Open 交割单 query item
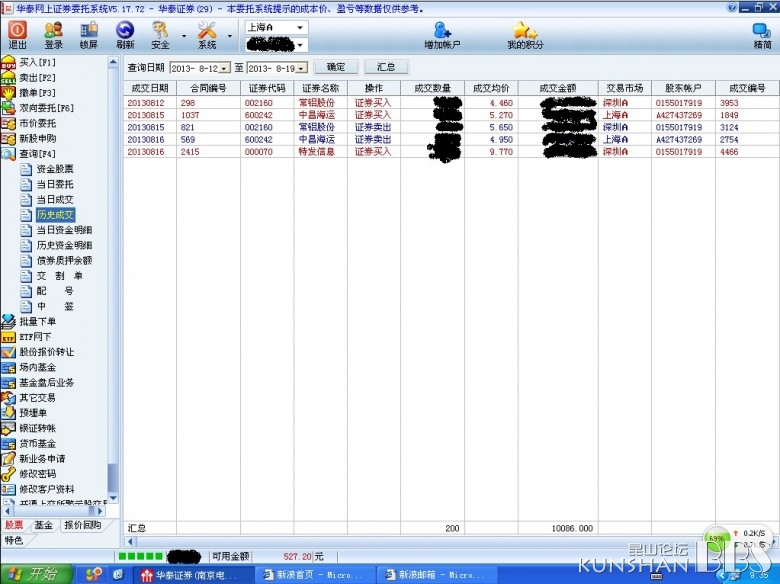This screenshot has width=780, height=584. [x=59, y=276]
